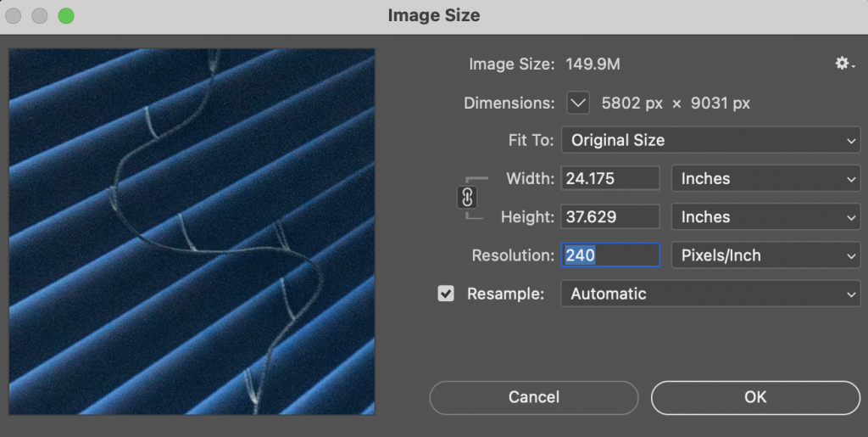Viewport: 868px width, 437px height.
Task: Open the Resample method dropdown set to Automatic
Action: click(710, 294)
